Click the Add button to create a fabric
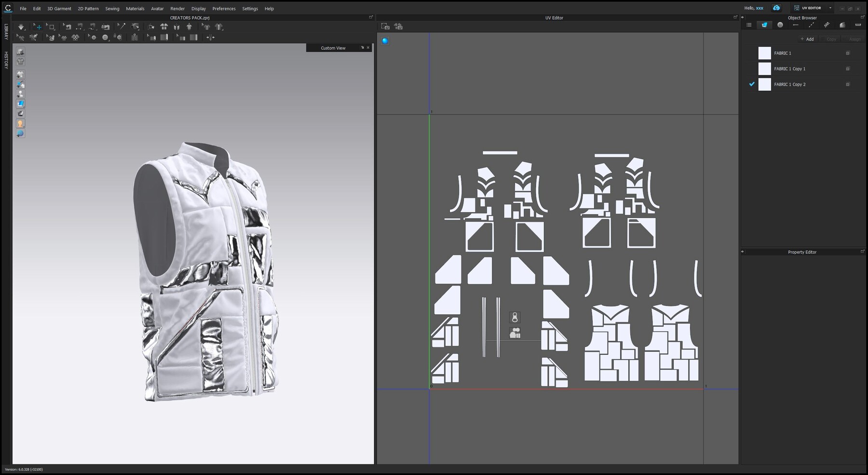The image size is (868, 475). (807, 39)
